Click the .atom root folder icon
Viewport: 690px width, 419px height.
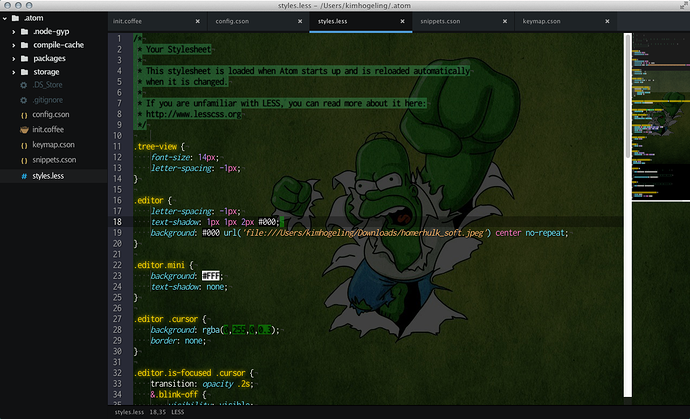[x=15, y=18]
